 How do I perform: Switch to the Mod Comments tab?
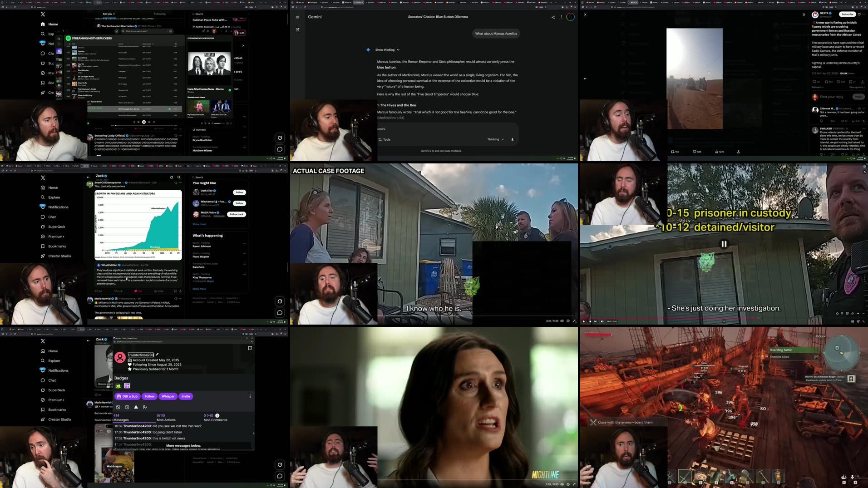pyautogui.click(x=215, y=418)
